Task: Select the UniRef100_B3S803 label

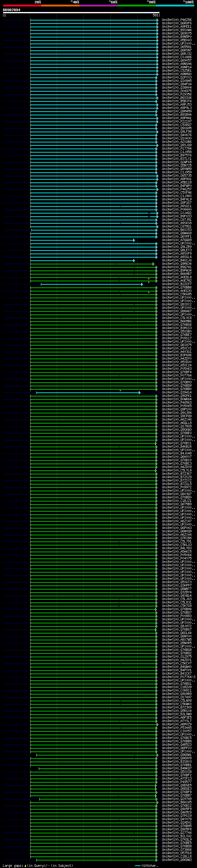Action: (x=177, y=762)
